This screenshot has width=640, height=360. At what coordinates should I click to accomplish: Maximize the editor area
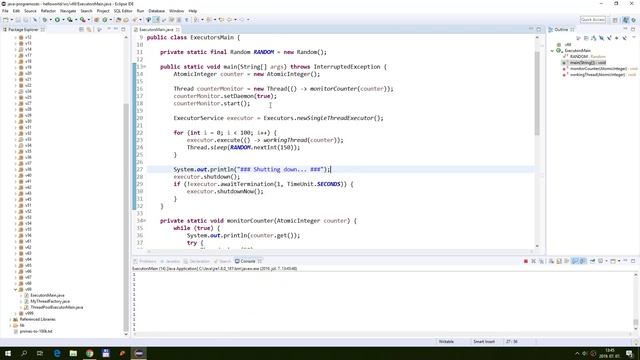[x=539, y=30]
